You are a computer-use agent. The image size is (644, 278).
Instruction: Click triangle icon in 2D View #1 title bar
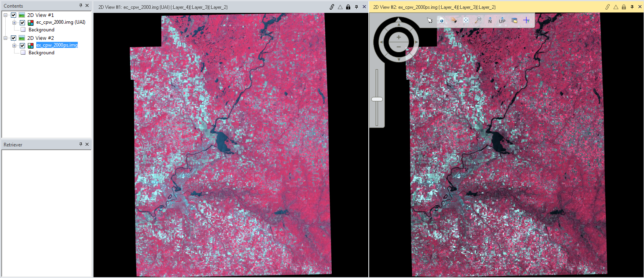[340, 7]
